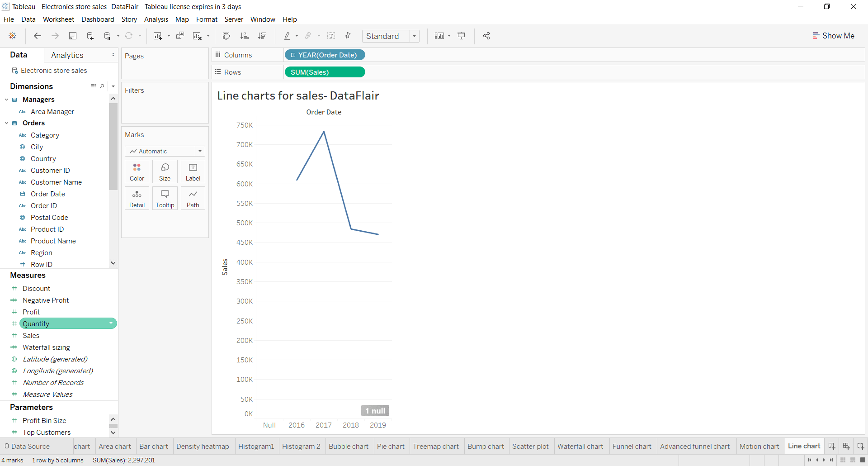Image resolution: width=868 pixels, height=466 pixels.
Task: Click the SUM(Sales) pill in Rows
Action: (x=325, y=72)
